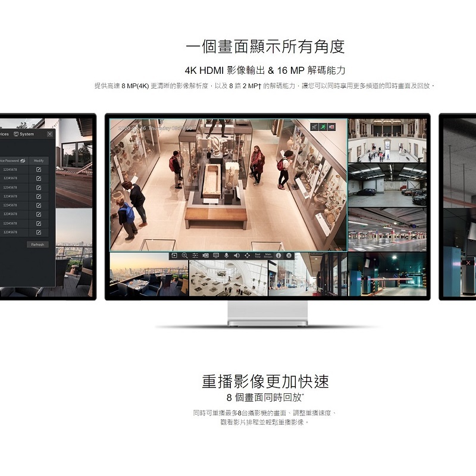Click the instant playback icon in camera toolbar

tap(174, 255)
